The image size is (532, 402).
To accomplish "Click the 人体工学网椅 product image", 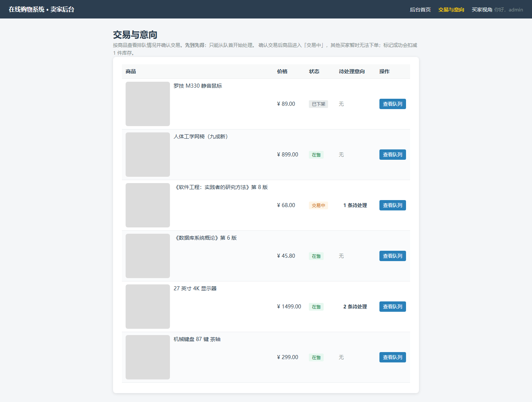I will tap(148, 155).
